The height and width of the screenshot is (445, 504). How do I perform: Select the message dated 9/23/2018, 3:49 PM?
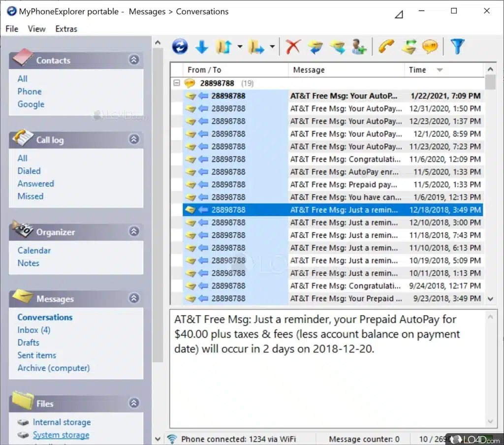tap(332, 299)
